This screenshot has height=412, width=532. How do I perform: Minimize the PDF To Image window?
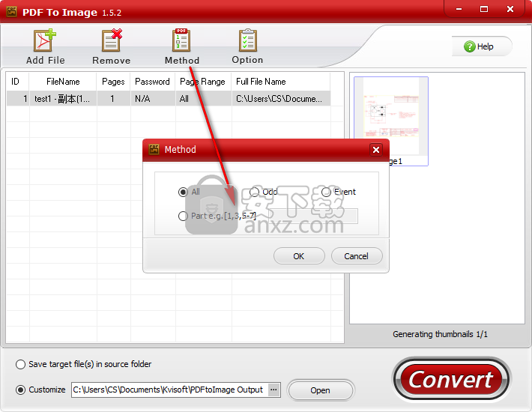pyautogui.click(x=459, y=9)
